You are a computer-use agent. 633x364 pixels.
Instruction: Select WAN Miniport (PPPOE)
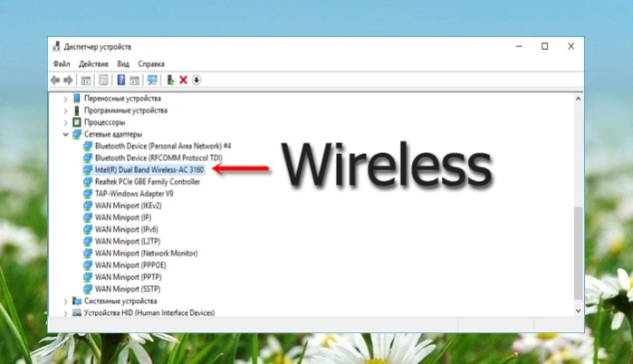point(130,265)
